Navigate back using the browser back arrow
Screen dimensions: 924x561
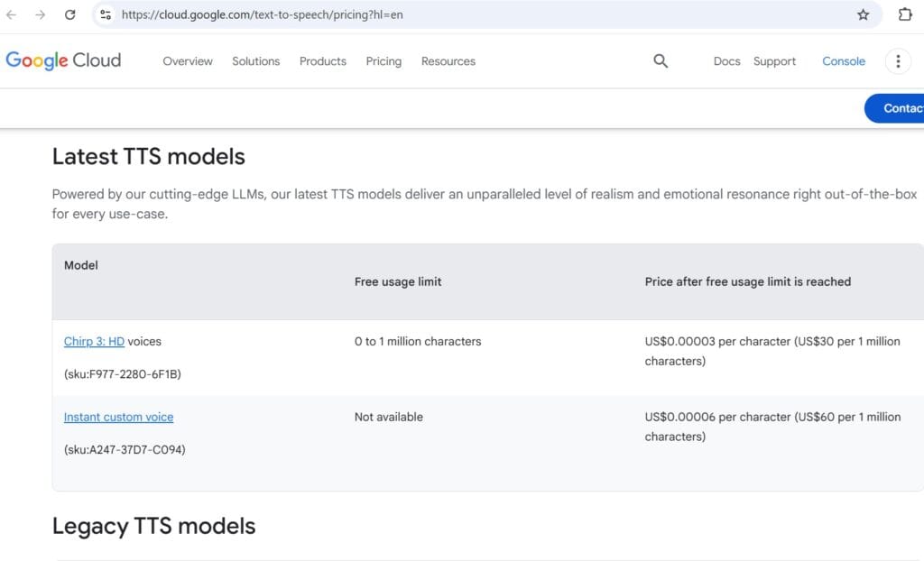coord(14,14)
